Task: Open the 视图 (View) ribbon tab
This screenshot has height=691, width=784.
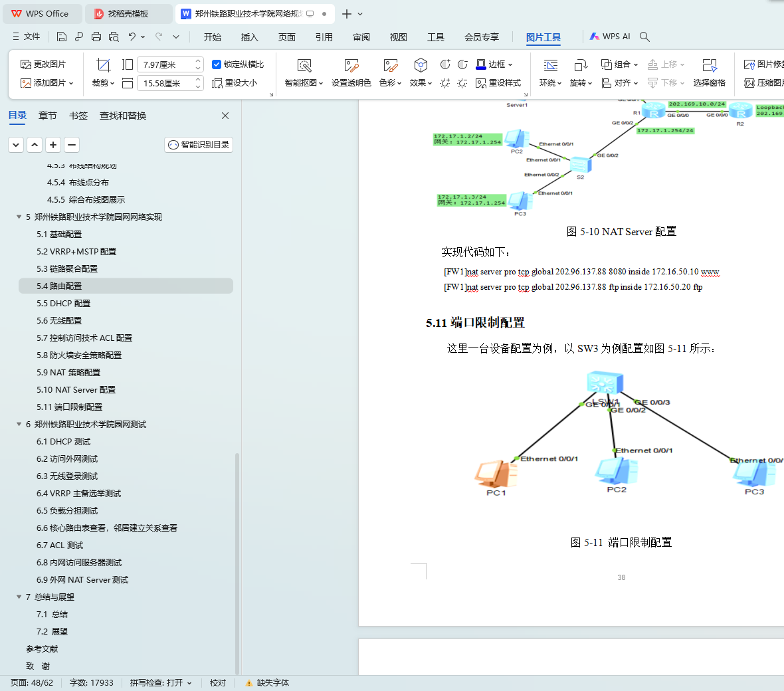Action: tap(398, 37)
